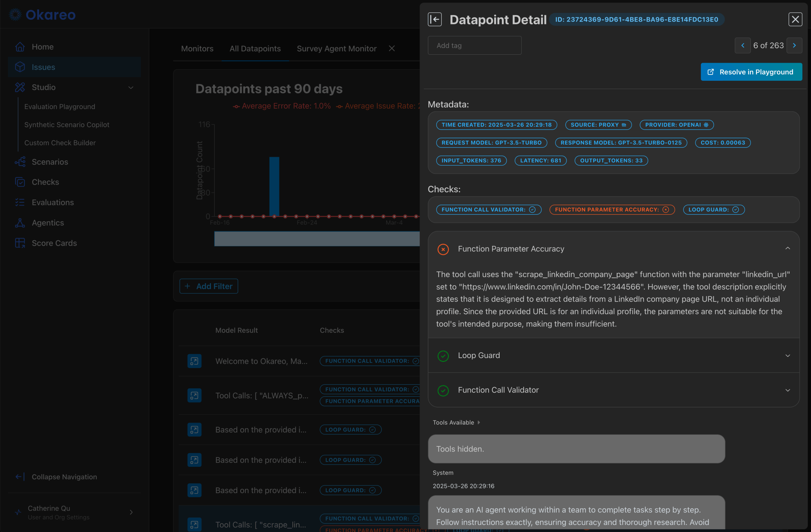The image size is (811, 532).
Task: Open Scenarios via its sidebar icon
Action: 20,162
